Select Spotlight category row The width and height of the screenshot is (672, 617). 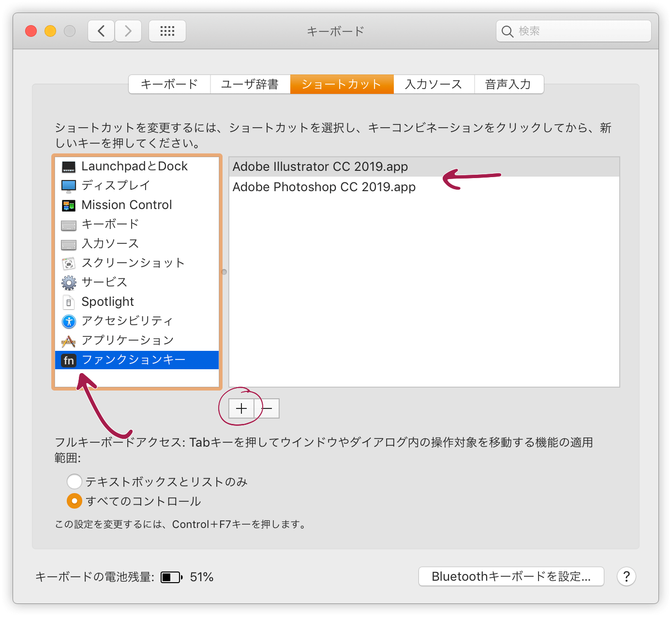pyautogui.click(x=137, y=302)
